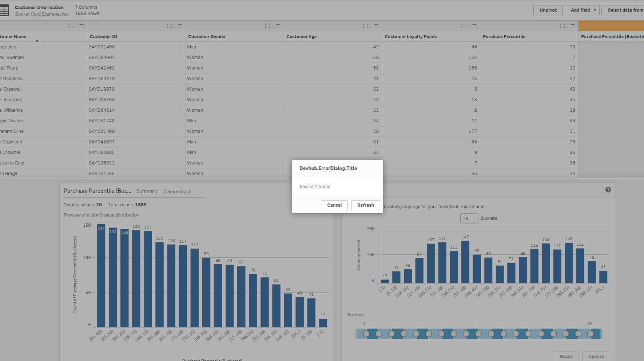Viewport: 644px width, 361px height.
Task: Select the orange Purchase Percentile (Bucketed) column header
Action: pos(611,26)
